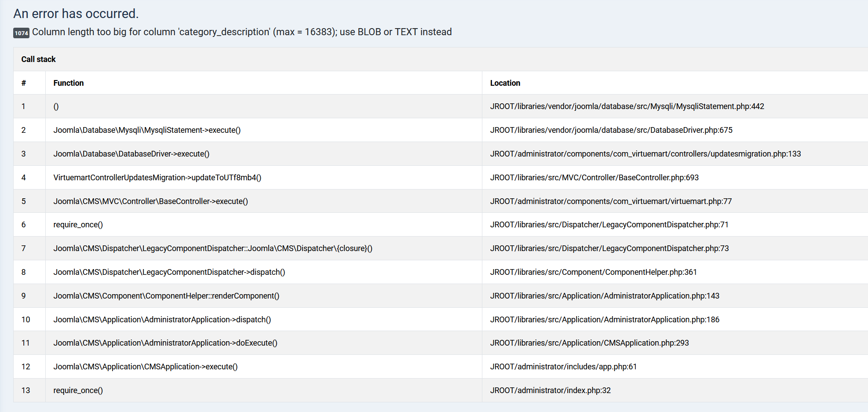Screen dimensions: 868x412
Task: Click the '#' column header
Action: (24, 83)
